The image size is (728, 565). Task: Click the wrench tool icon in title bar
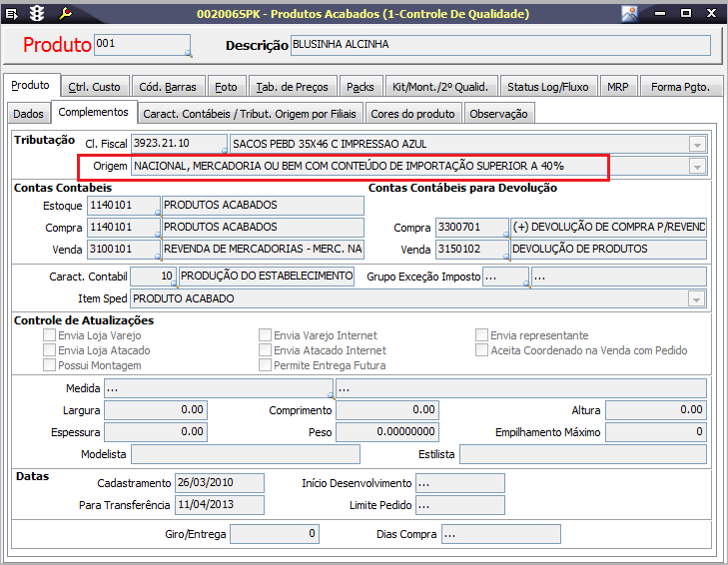click(x=65, y=14)
